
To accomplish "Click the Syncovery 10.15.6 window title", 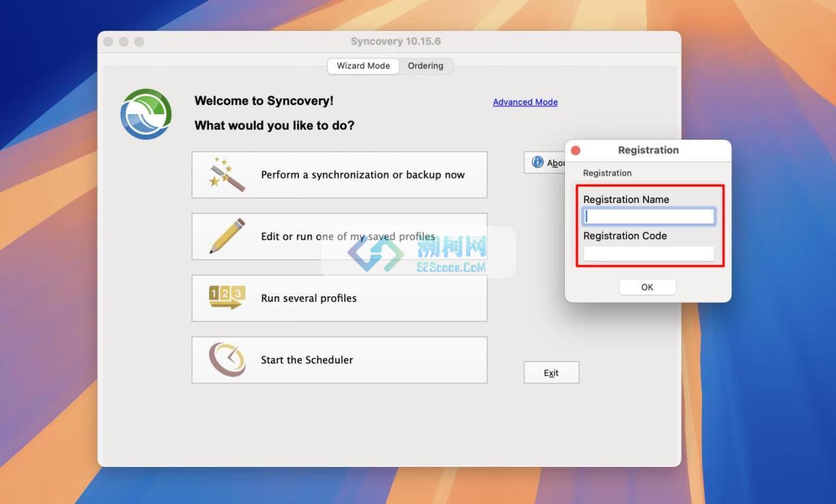I will point(396,41).
